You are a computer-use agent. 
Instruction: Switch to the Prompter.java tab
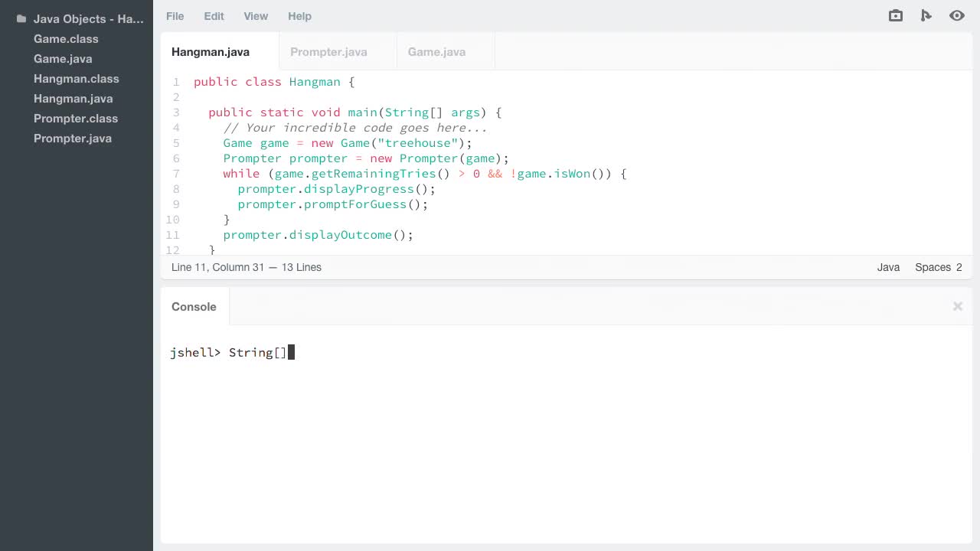point(328,51)
